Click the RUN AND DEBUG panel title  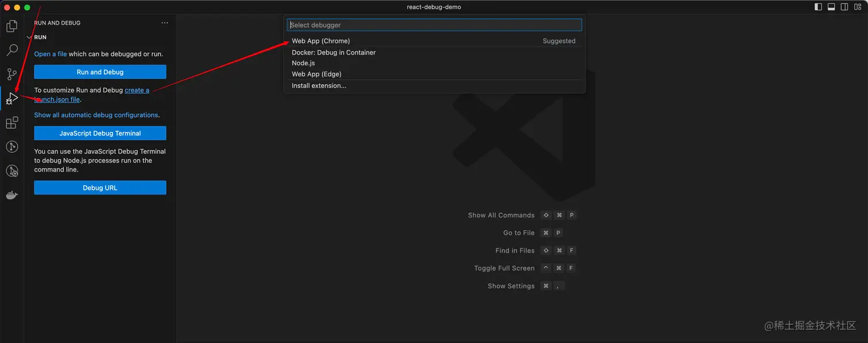coord(57,23)
